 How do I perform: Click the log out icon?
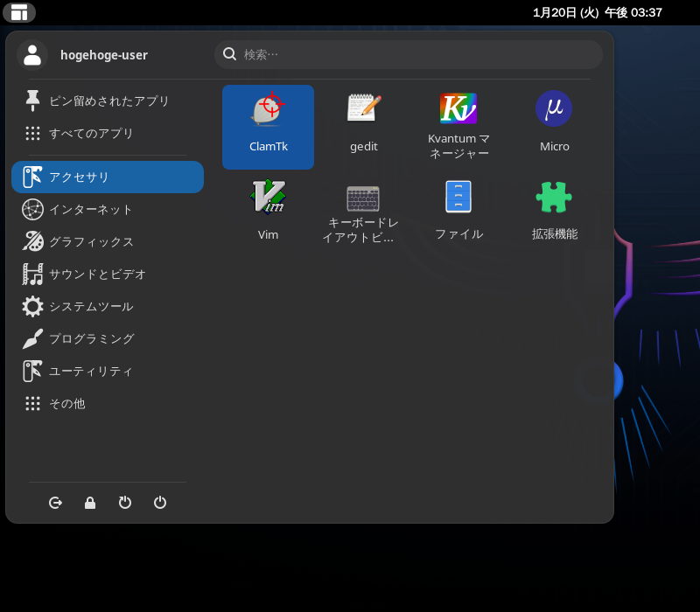(x=55, y=503)
